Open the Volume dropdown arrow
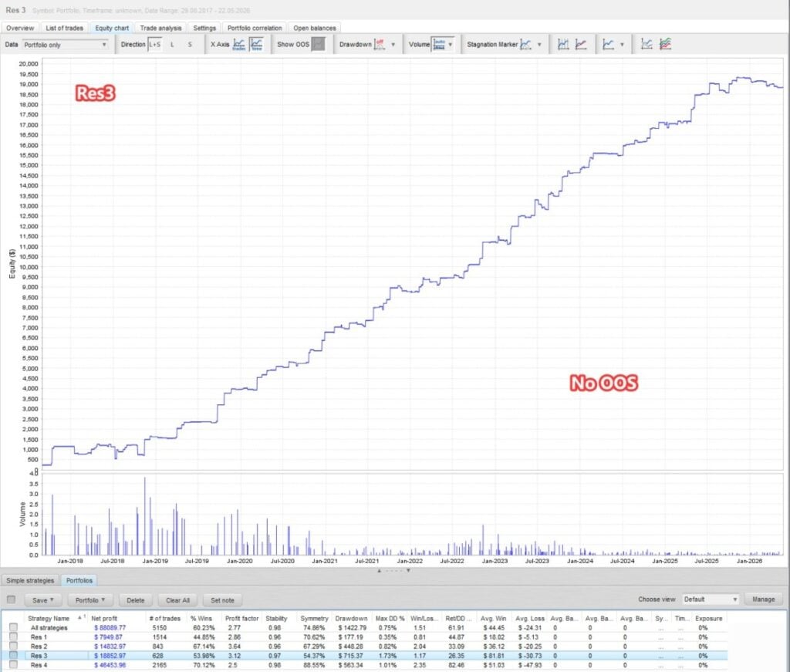790x672 pixels. pyautogui.click(x=451, y=44)
